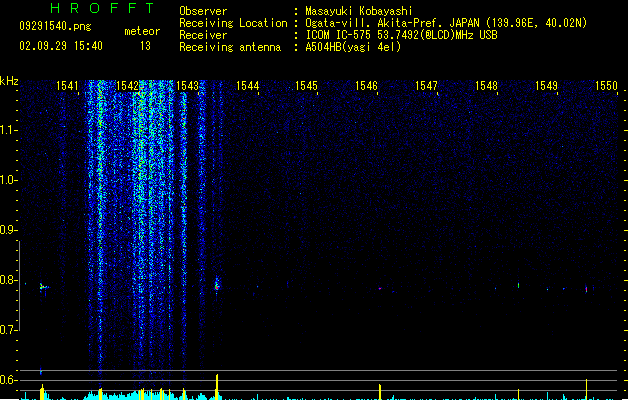
Task: Click the meteor label
Action: 142,31
